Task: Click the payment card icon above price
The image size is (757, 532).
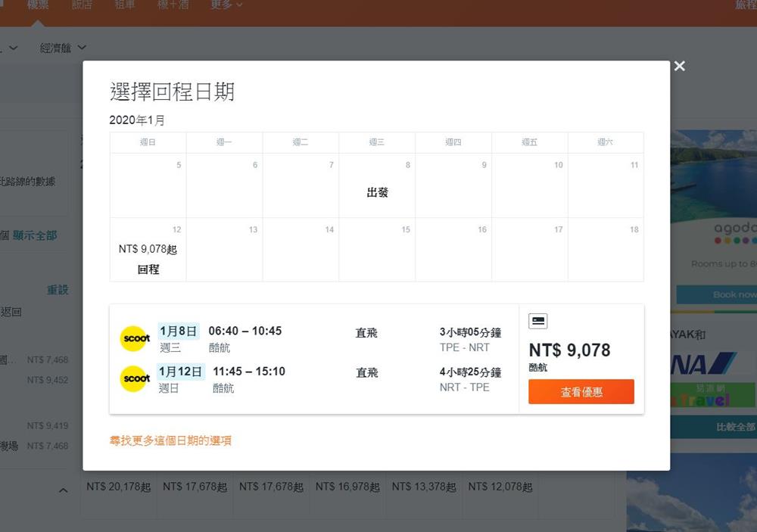Action: tap(537, 321)
